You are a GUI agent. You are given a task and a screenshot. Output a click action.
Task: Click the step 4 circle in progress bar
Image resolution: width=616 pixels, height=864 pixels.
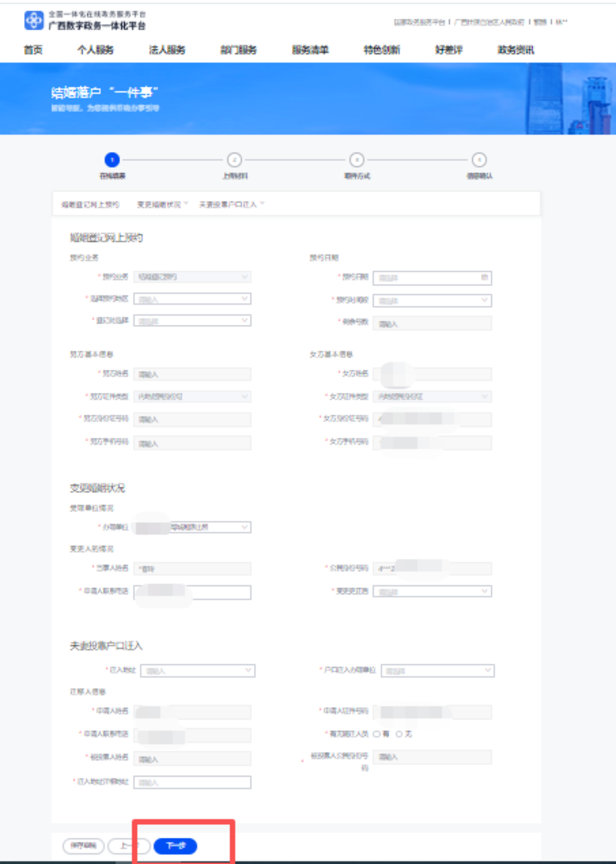[x=479, y=160]
